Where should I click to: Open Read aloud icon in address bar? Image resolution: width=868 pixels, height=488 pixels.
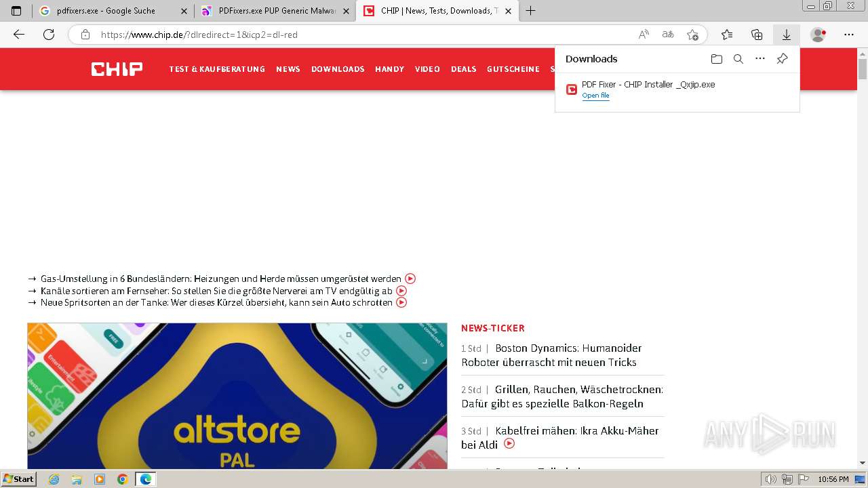click(x=644, y=35)
